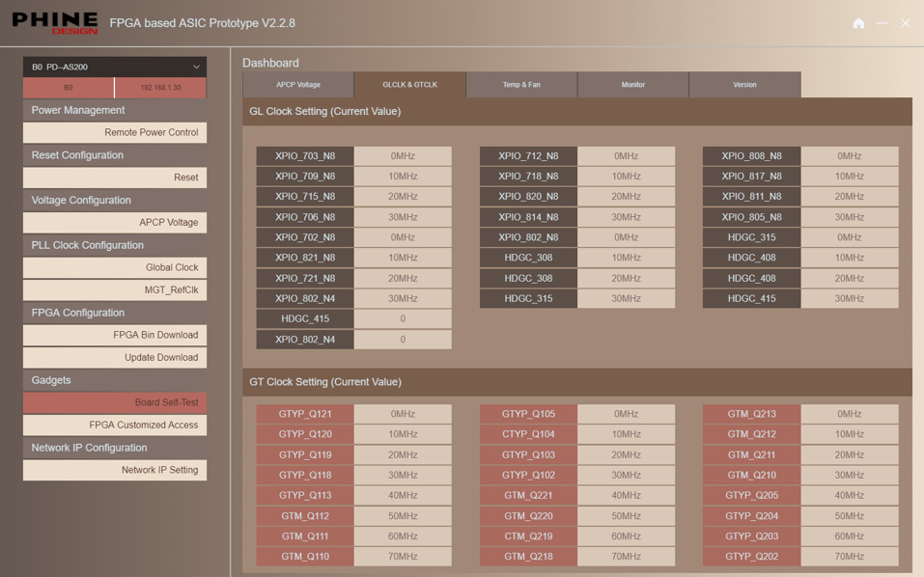Viewport: 924px width, 577px height.
Task: Click the FPGA Configuration header
Action: (115, 313)
